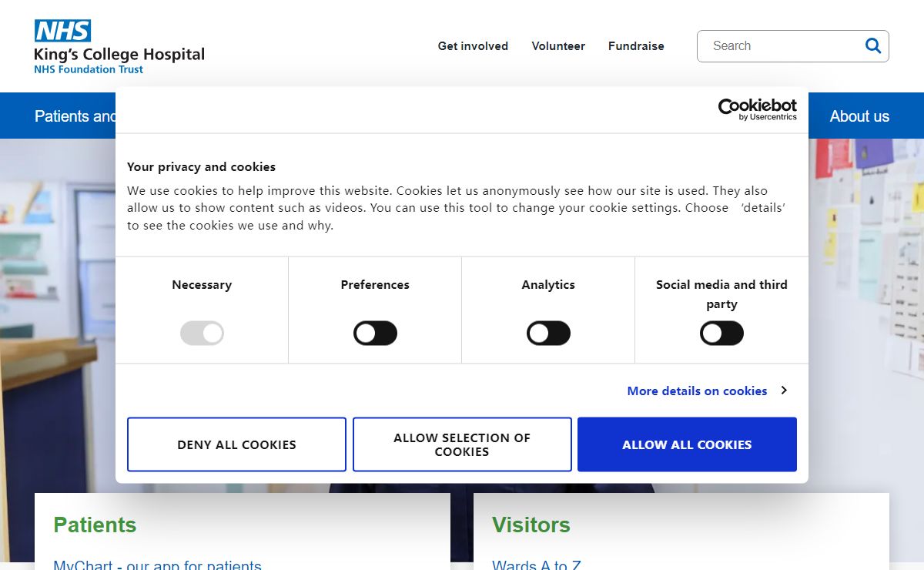
Task: Open the Fundraise link
Action: tap(636, 46)
